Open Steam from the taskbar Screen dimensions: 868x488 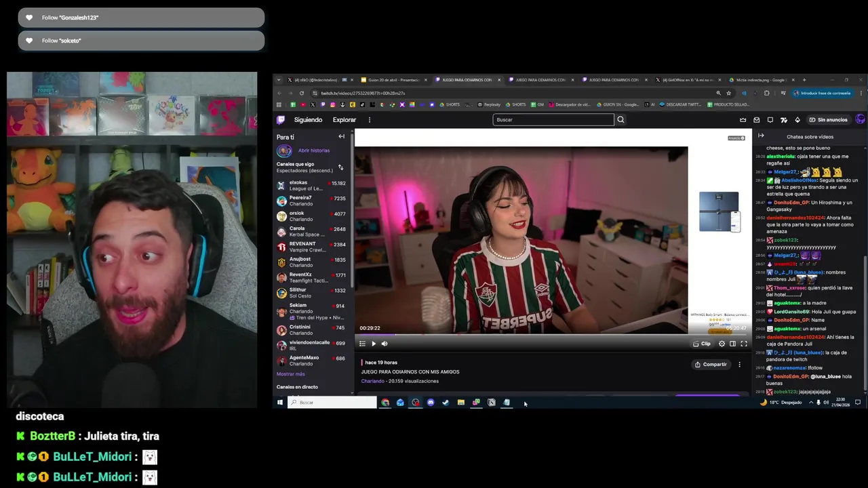click(x=446, y=403)
